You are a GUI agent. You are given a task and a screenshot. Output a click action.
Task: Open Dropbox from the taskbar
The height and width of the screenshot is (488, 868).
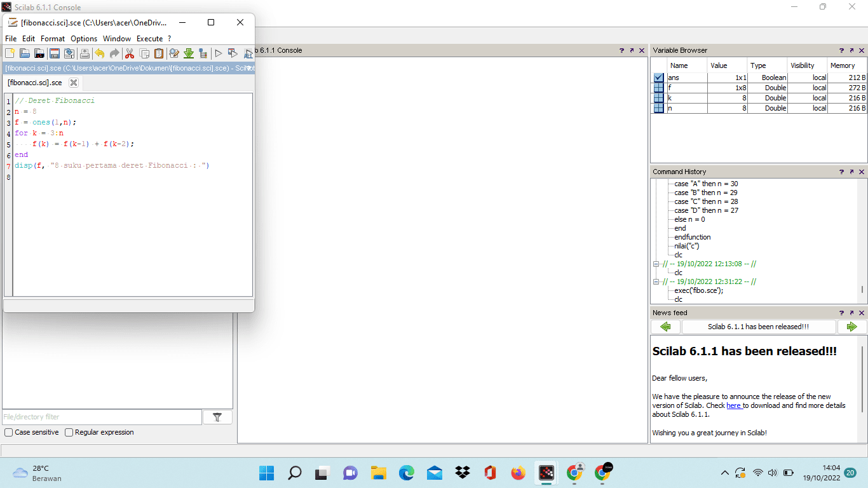pyautogui.click(x=463, y=473)
